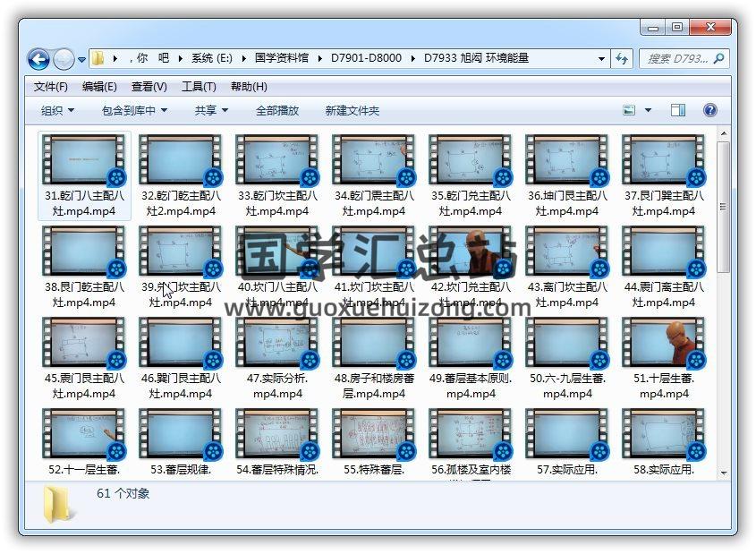
Task: Open 包含到库中 dropdown
Action: [x=134, y=111]
